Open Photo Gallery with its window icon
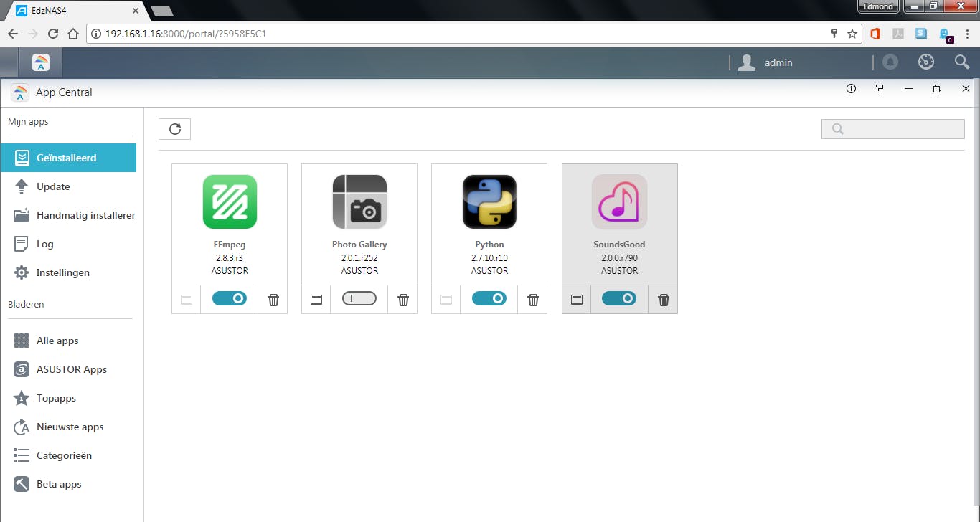 316,300
